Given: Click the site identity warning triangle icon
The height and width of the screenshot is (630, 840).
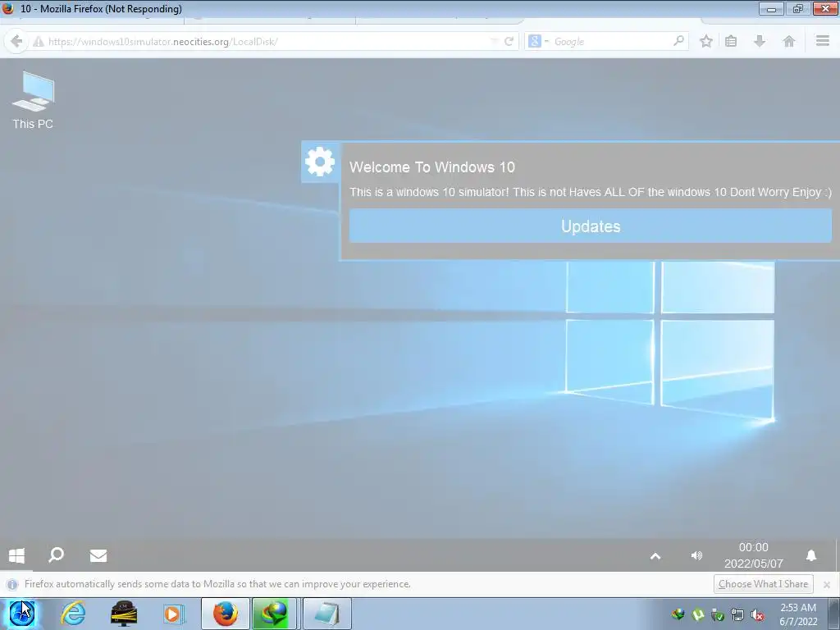Looking at the screenshot, I should (38, 42).
